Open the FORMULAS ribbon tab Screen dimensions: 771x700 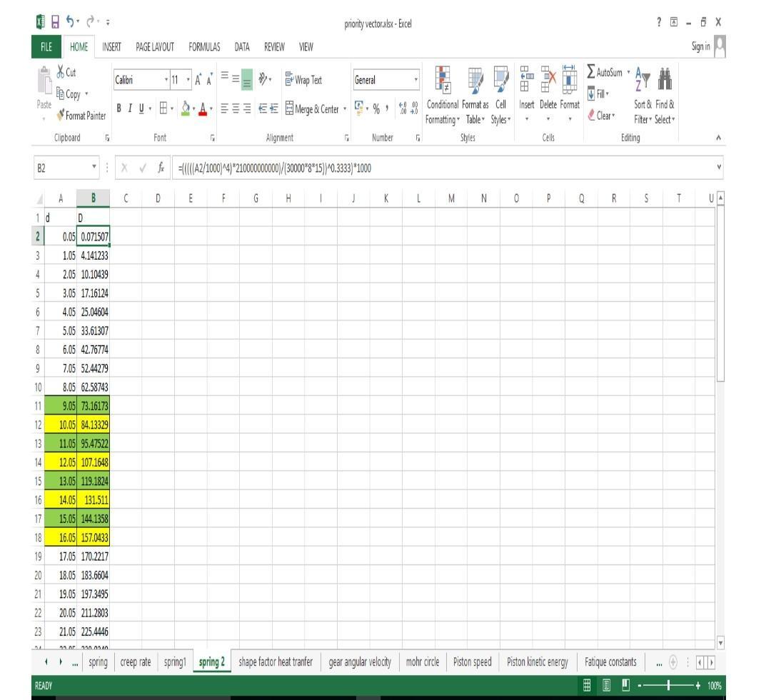204,47
